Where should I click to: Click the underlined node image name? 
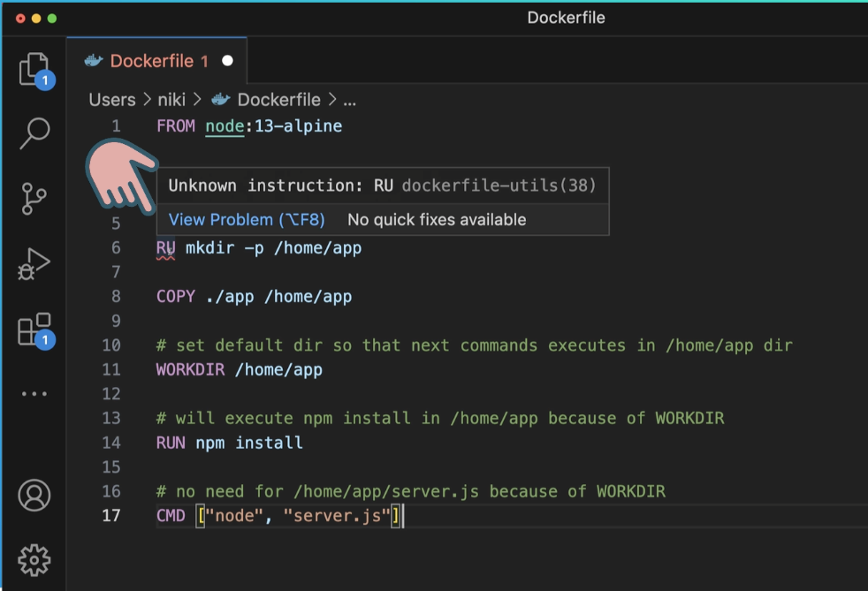click(225, 126)
